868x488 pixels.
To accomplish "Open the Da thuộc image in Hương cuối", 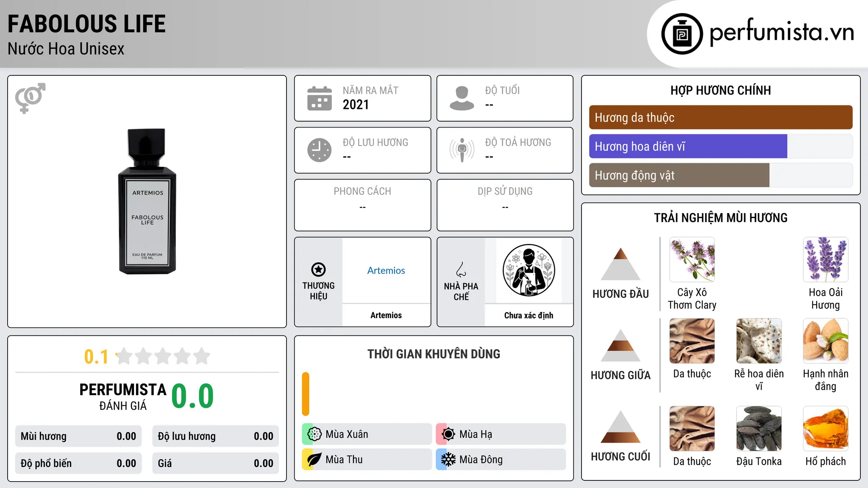I will (x=692, y=429).
